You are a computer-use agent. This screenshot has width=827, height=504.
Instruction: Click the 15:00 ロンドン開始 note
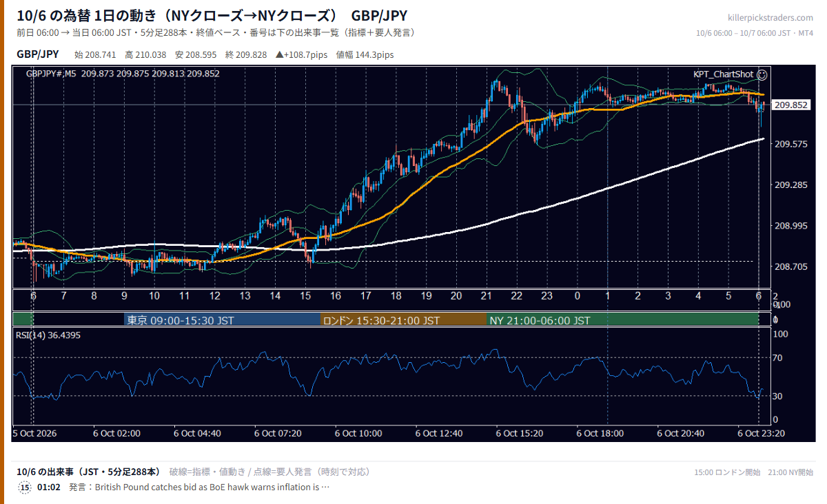coord(727,472)
